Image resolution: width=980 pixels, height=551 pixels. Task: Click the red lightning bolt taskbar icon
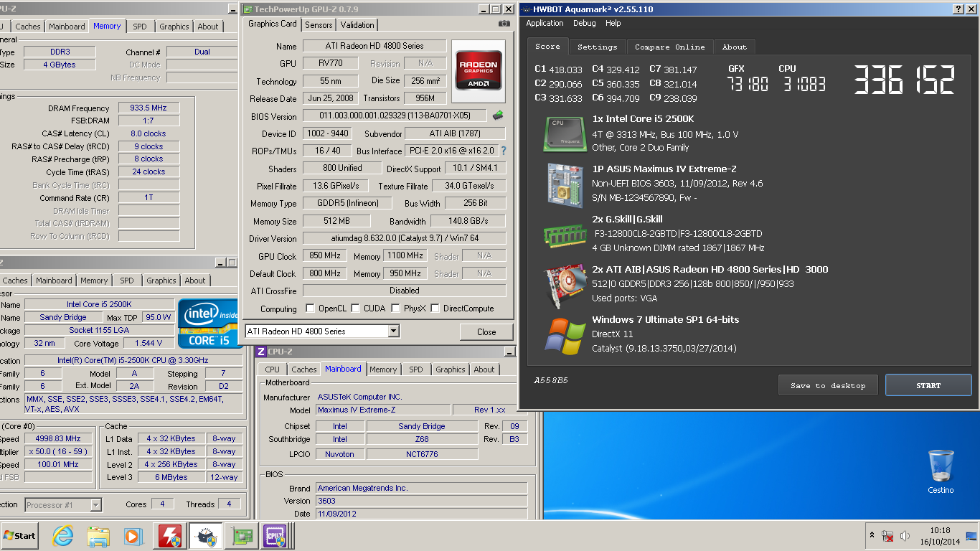point(169,536)
